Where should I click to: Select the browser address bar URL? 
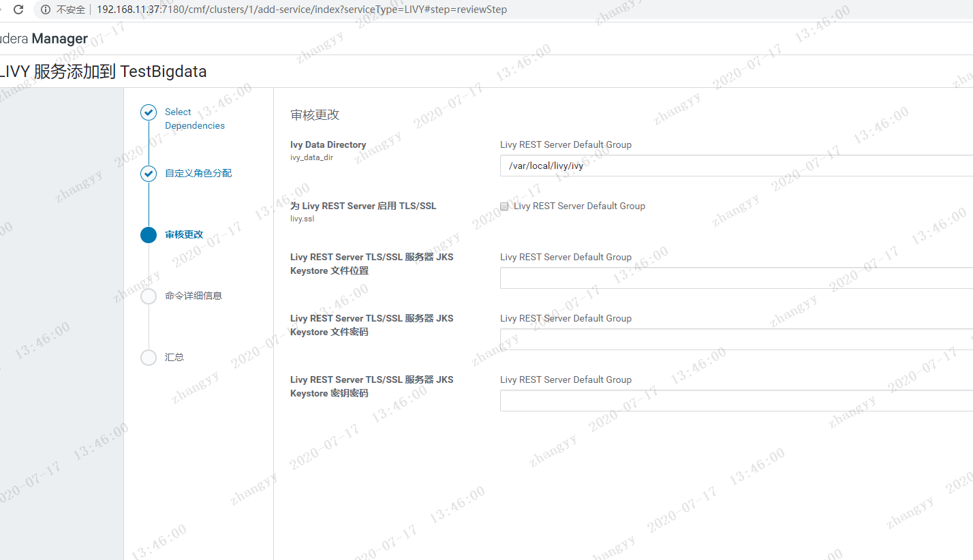click(x=302, y=10)
